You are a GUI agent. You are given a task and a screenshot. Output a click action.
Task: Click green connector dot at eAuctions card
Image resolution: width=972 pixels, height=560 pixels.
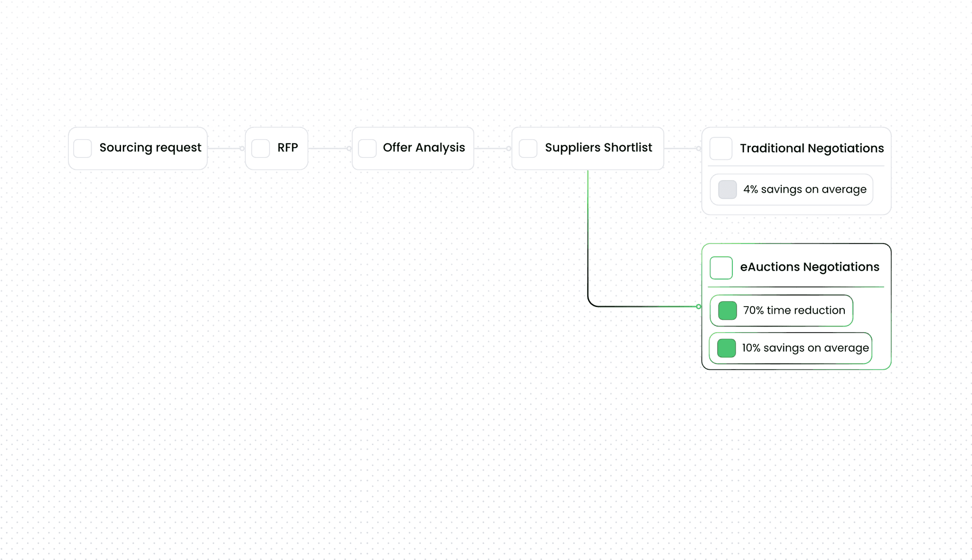tap(699, 307)
